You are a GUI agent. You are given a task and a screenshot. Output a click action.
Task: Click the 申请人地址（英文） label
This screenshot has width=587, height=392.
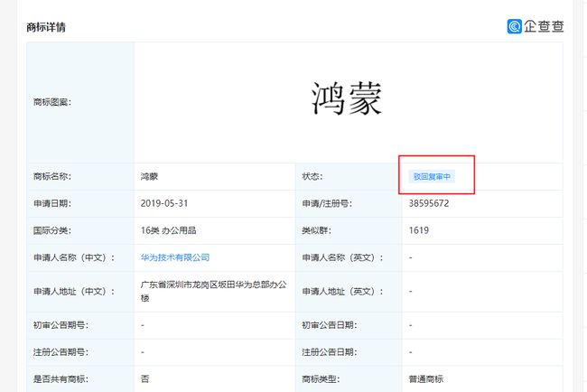pos(342,291)
